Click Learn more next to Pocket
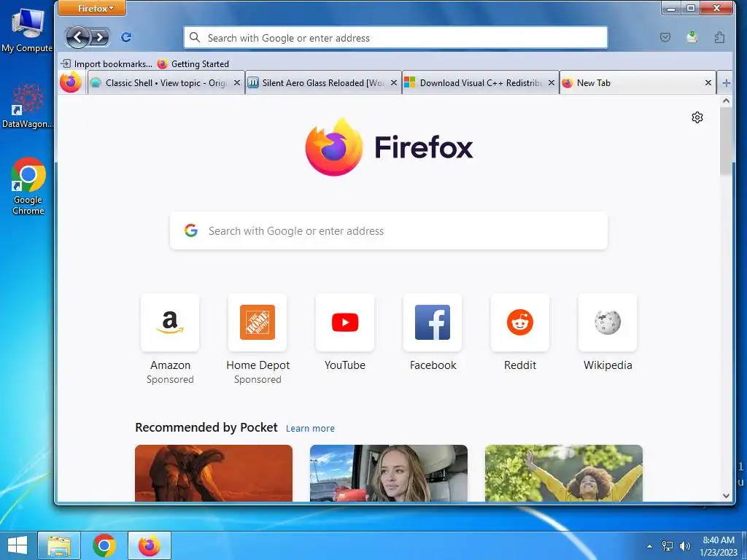 [310, 428]
